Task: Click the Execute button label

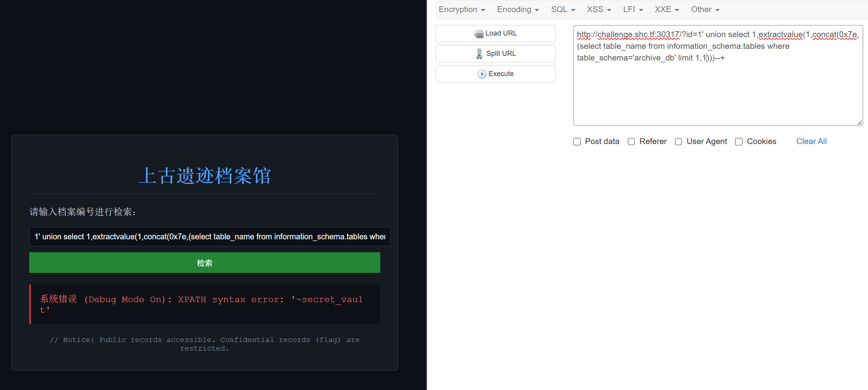Action: [x=501, y=74]
